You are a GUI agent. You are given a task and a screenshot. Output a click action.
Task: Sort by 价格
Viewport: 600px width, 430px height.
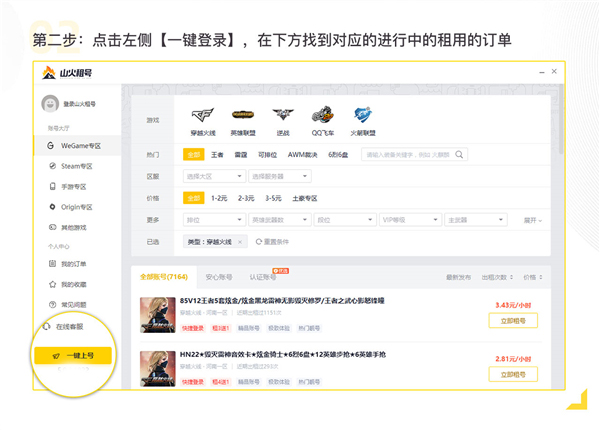pos(532,277)
